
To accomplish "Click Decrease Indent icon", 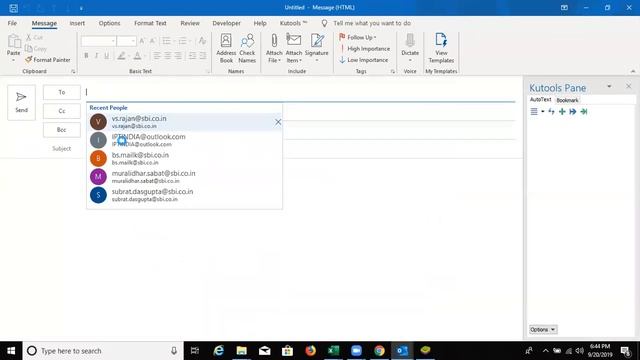I will [192, 56].
